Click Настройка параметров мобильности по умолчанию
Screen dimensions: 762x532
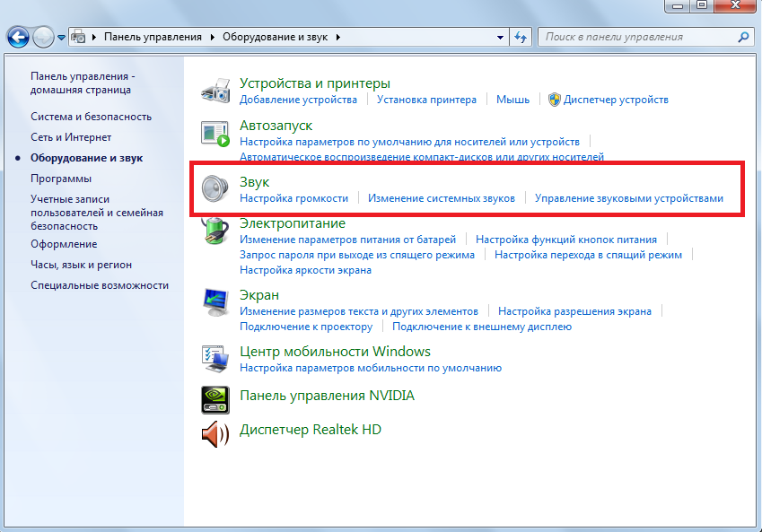tap(371, 368)
